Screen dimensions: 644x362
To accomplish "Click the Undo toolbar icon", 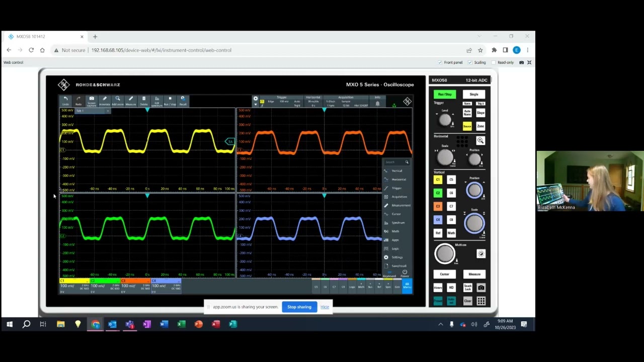I will [x=65, y=101].
